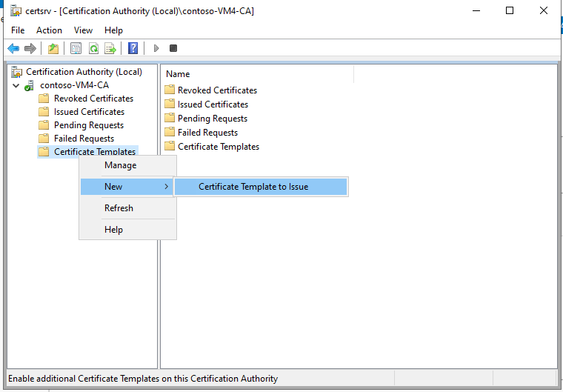Select Revoked Certificates in the tree
Viewport: 563px width, 392px height.
[93, 99]
